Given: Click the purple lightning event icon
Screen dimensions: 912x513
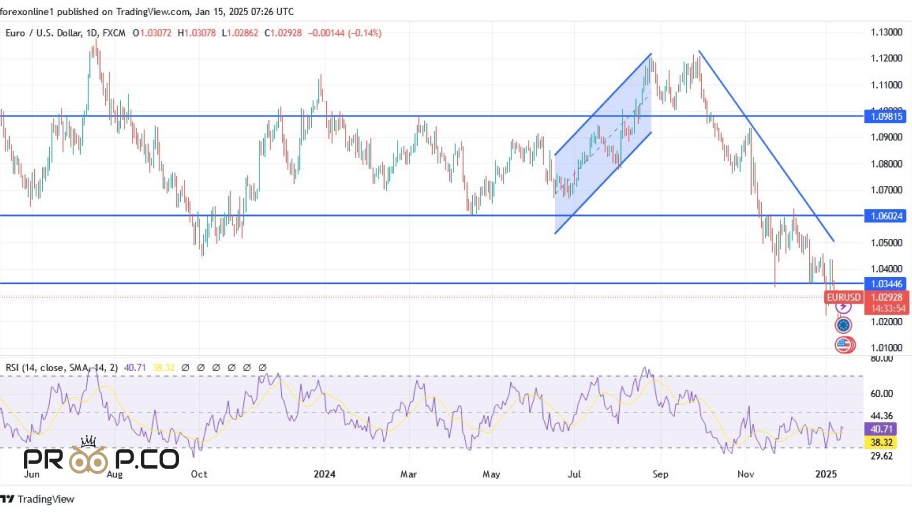Looking at the screenshot, I should (843, 307).
